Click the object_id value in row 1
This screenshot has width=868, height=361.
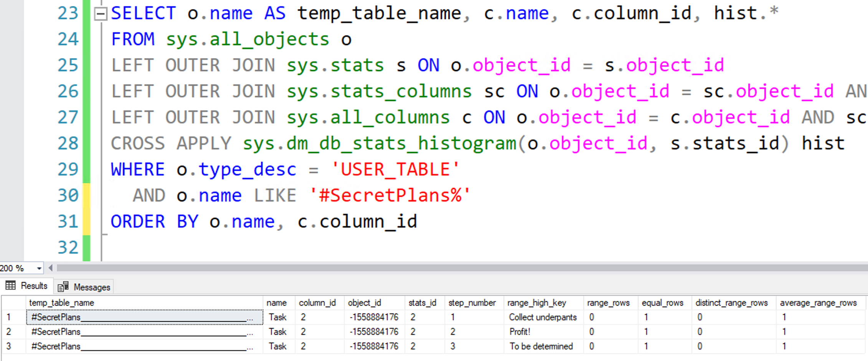coord(374,317)
